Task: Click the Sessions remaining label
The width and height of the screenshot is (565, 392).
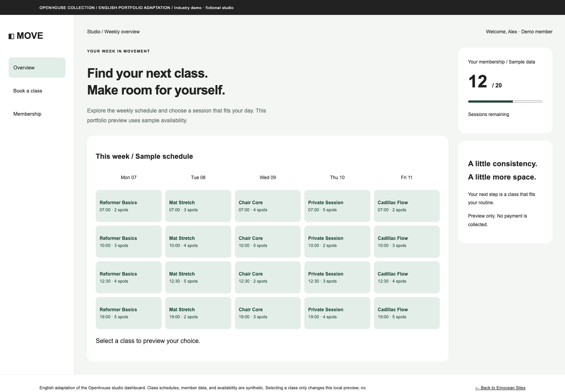Action: (488, 114)
